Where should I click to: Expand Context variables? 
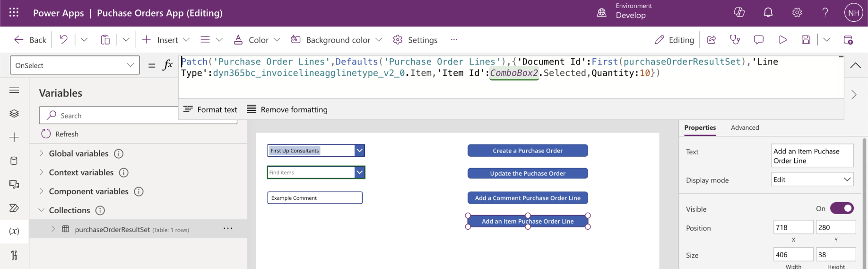pyautogui.click(x=41, y=172)
